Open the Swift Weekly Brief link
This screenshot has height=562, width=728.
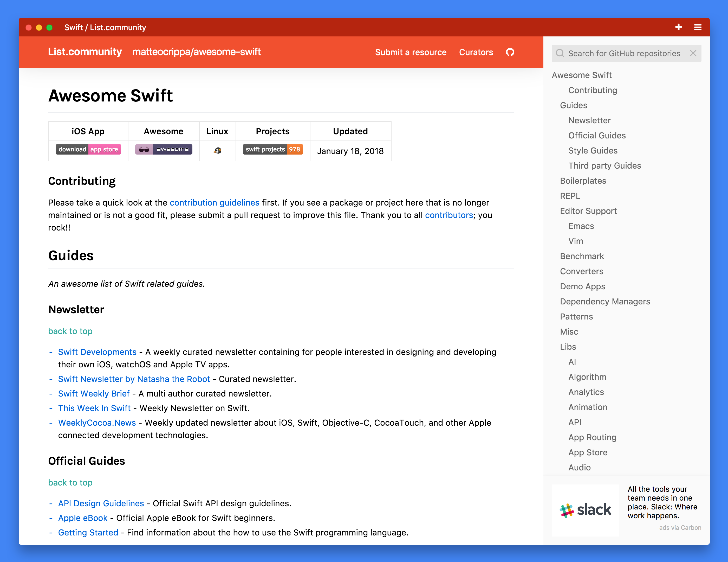tap(94, 394)
